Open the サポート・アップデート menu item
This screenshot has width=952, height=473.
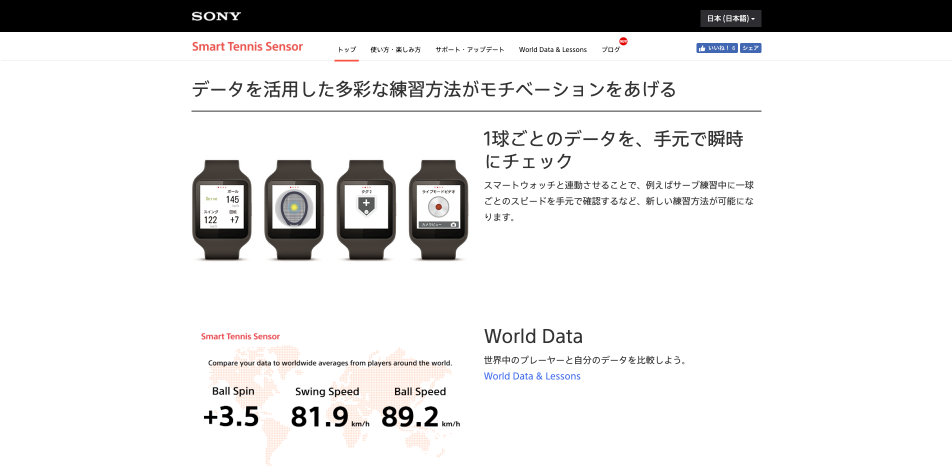point(470,50)
